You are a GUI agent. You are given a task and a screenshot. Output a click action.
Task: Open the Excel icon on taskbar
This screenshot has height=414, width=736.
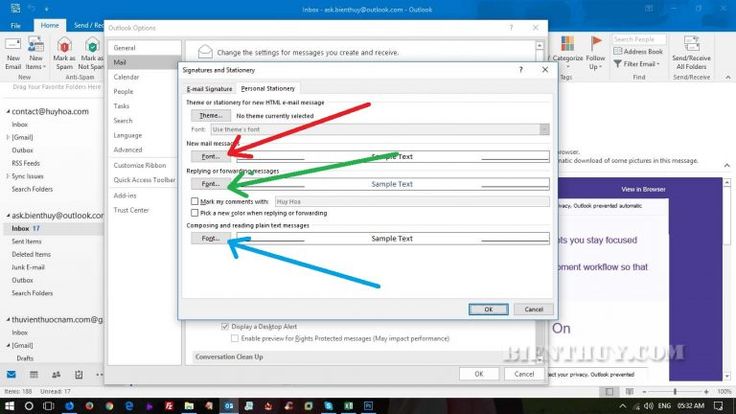pyautogui.click(x=348, y=406)
